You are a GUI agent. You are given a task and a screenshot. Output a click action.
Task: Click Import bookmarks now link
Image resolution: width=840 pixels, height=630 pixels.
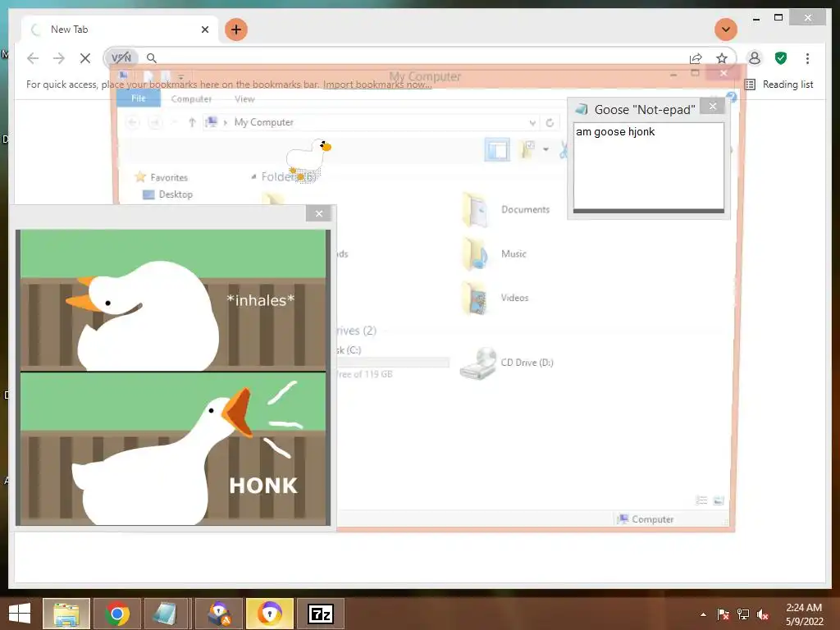377,84
